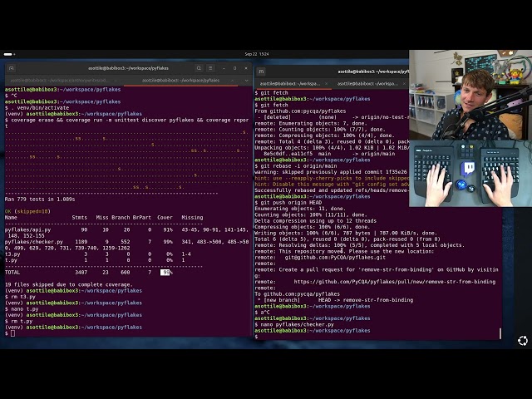
Task: Maximize the left terminal window
Action: click(234, 68)
